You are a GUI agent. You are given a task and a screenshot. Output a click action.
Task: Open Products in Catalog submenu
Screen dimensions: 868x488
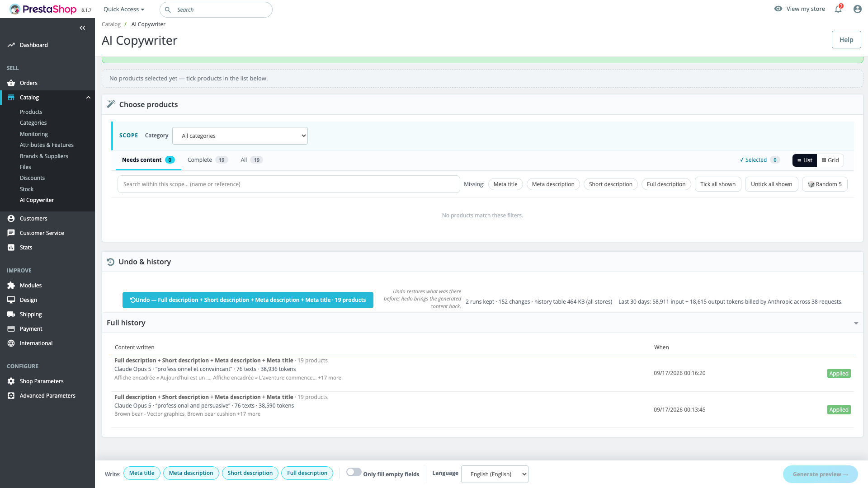(x=31, y=112)
